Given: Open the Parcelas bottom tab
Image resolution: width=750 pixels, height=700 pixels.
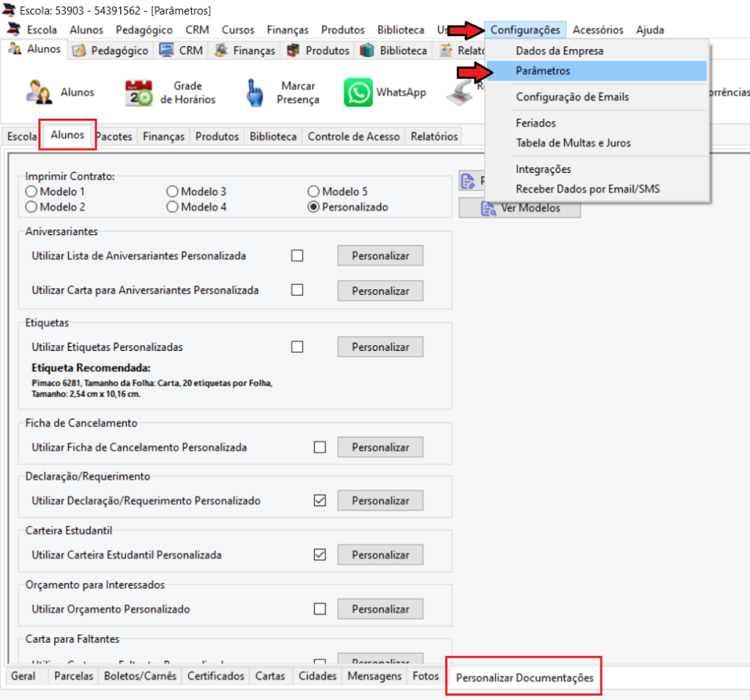Looking at the screenshot, I should (x=74, y=676).
